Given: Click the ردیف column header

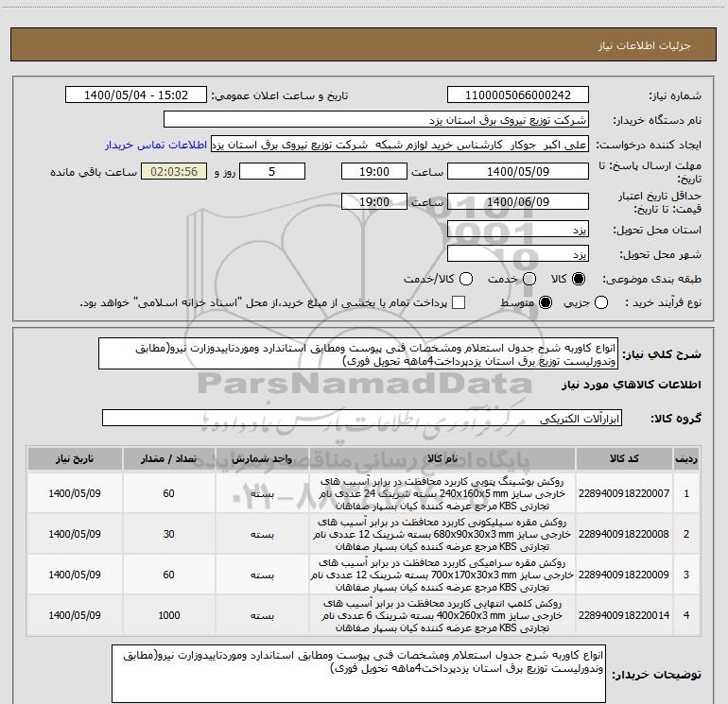Looking at the screenshot, I should [686, 459].
